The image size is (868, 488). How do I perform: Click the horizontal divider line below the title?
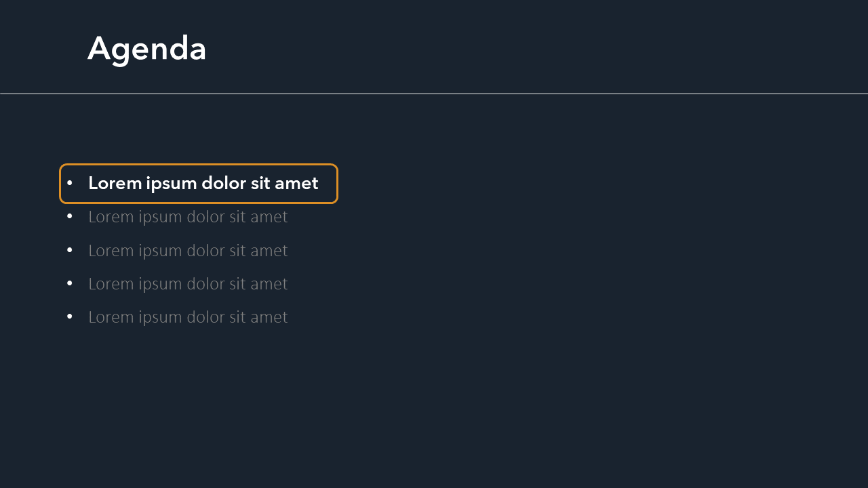tap(434, 94)
